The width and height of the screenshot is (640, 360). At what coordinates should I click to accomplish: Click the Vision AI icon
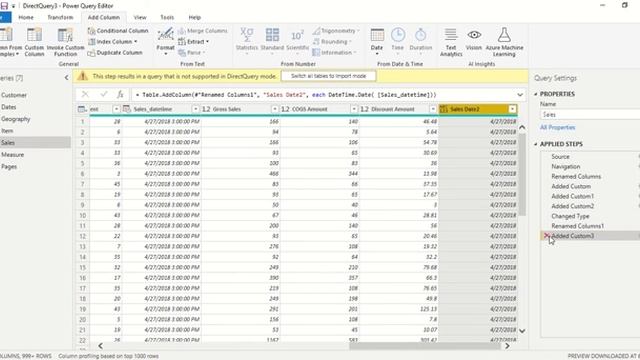474,40
